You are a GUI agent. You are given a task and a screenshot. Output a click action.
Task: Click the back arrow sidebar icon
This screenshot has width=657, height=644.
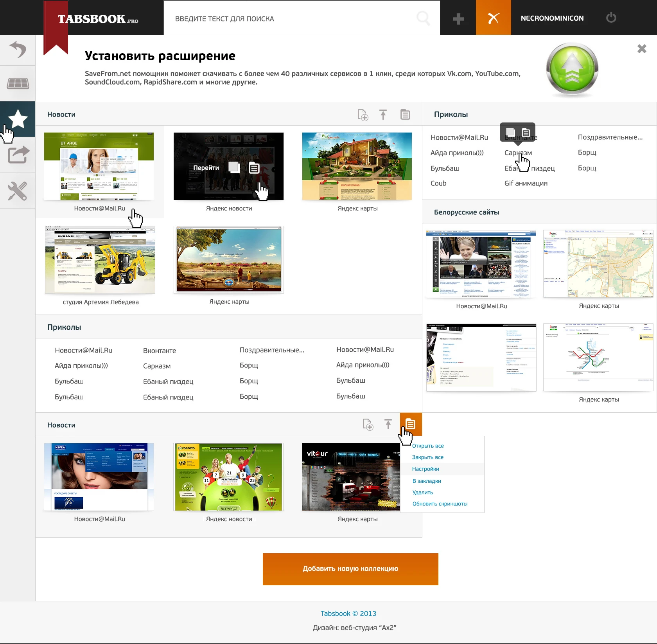(x=18, y=50)
